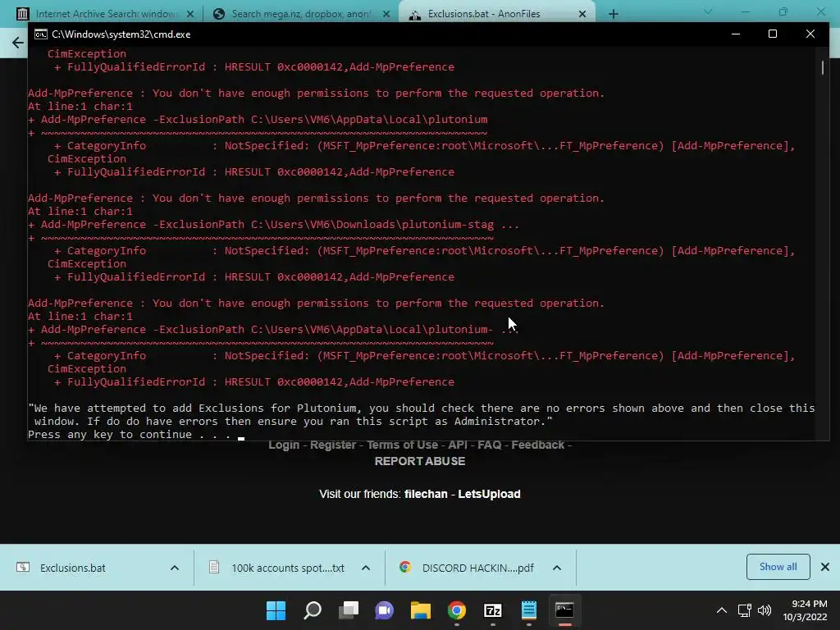Open the browser tab search chevron
Image resolution: width=840 pixels, height=630 pixels.
pos(708,11)
